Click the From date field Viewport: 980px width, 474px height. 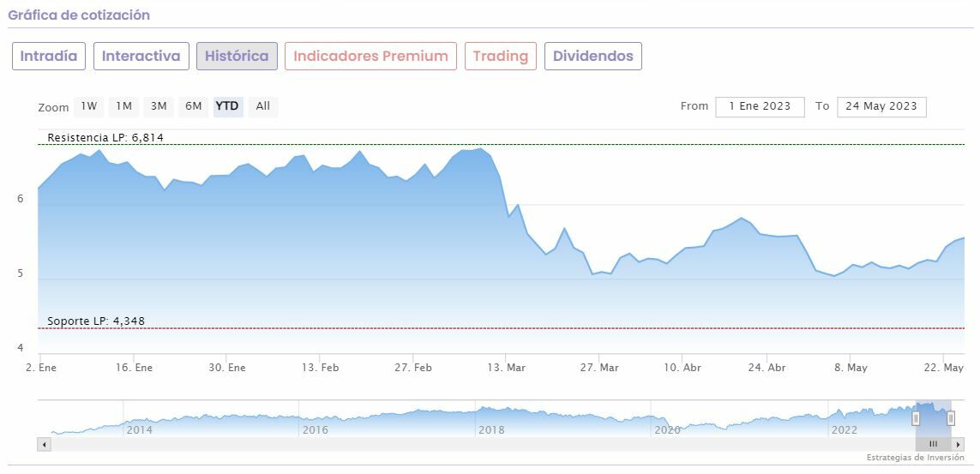(x=760, y=106)
